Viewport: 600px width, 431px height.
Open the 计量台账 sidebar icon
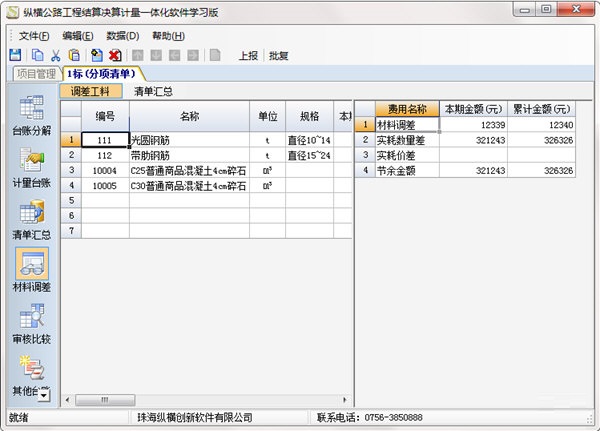click(x=32, y=168)
